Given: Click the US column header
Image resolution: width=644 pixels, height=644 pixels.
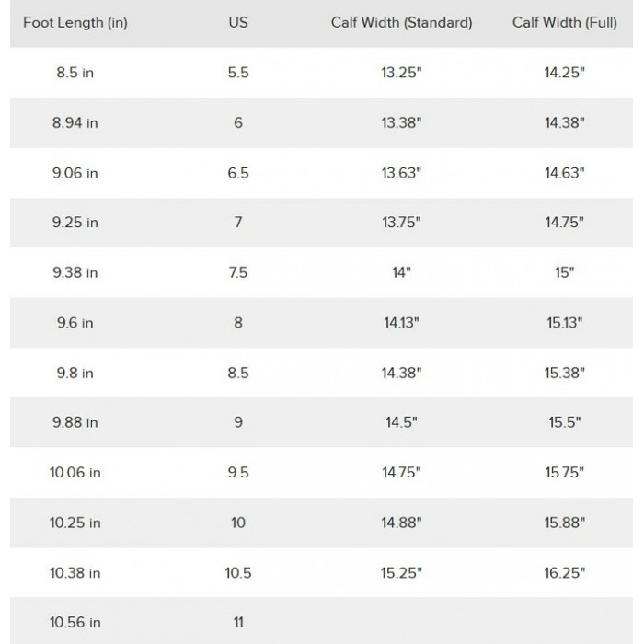Looking at the screenshot, I should click(x=238, y=22).
